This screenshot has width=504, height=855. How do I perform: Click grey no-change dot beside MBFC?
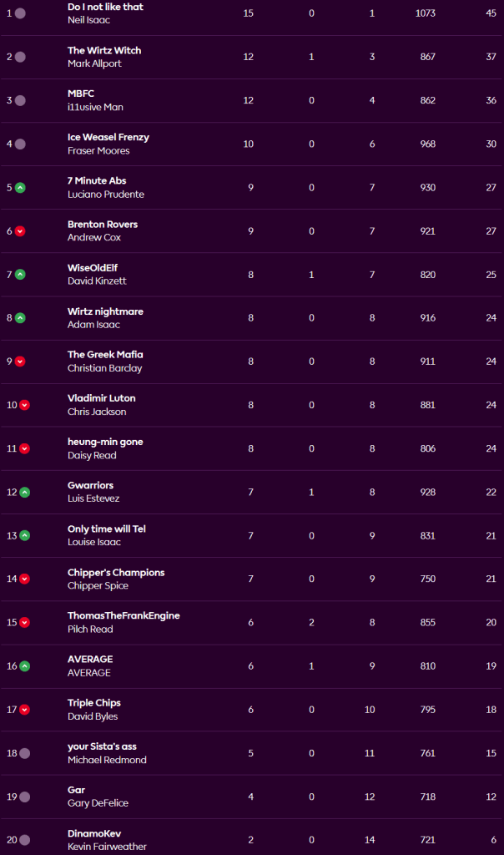coord(20,100)
